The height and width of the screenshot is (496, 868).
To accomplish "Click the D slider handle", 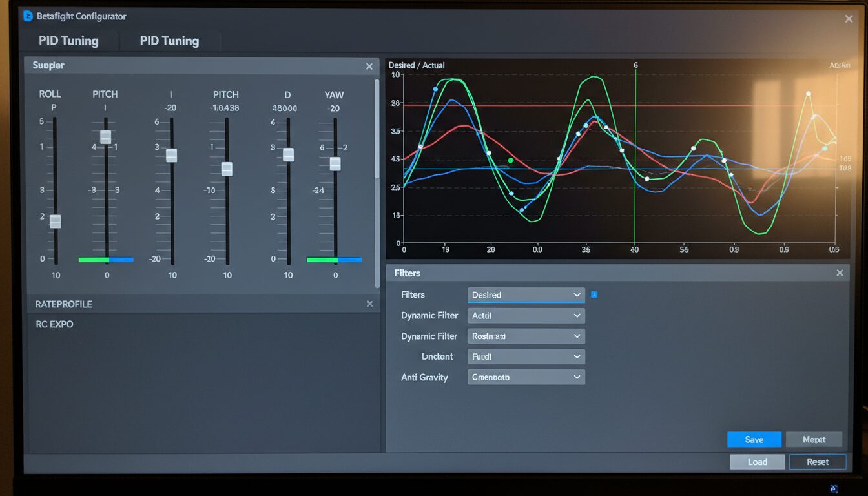I will (x=289, y=155).
